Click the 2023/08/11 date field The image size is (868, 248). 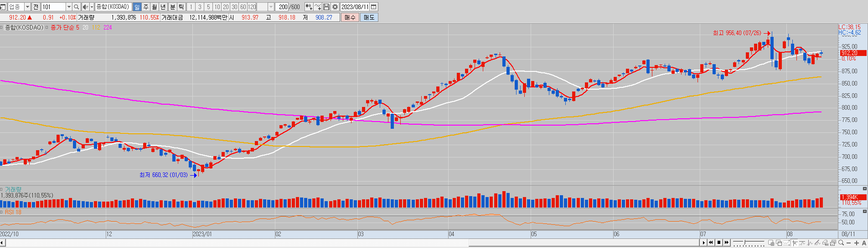[355, 7]
